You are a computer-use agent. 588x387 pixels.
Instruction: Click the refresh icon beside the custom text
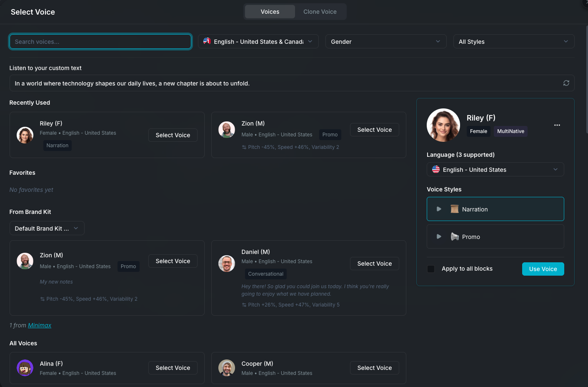(566, 83)
